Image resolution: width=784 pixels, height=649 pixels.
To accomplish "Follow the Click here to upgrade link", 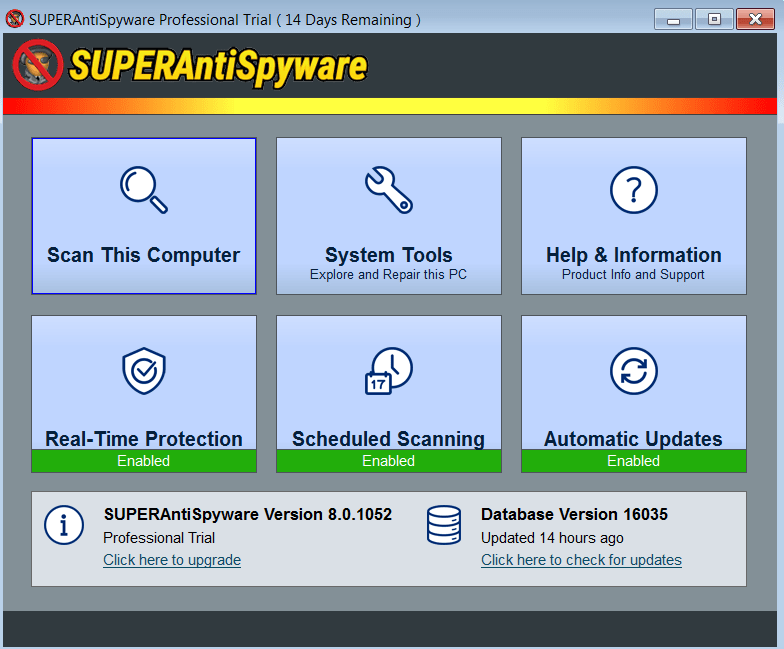I will point(172,560).
